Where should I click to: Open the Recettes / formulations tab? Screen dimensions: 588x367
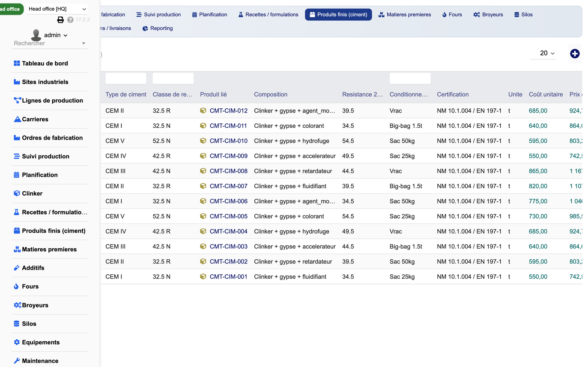click(268, 15)
